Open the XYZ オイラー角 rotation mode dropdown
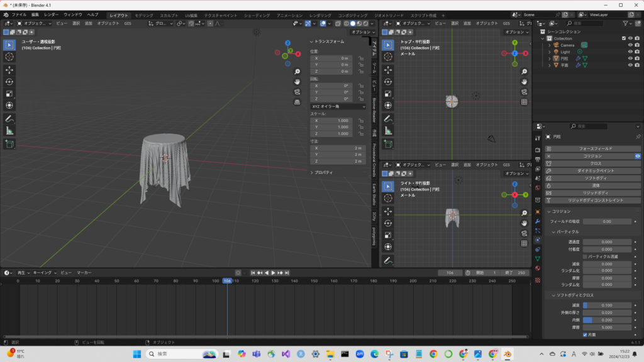644x362 pixels. pyautogui.click(x=338, y=107)
